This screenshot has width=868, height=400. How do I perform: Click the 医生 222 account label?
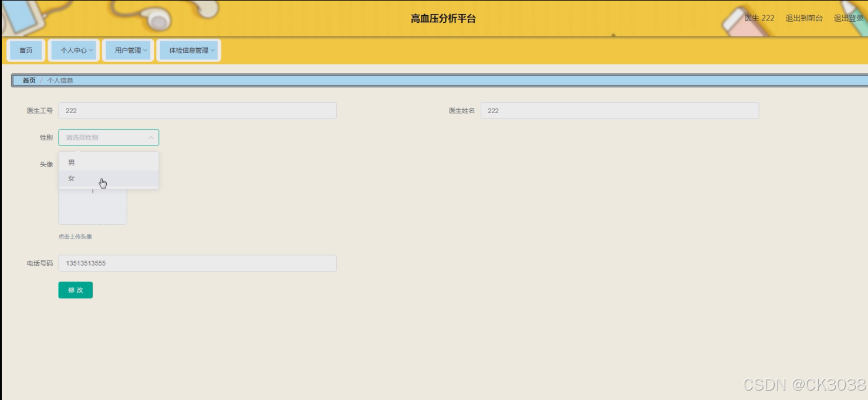757,18
